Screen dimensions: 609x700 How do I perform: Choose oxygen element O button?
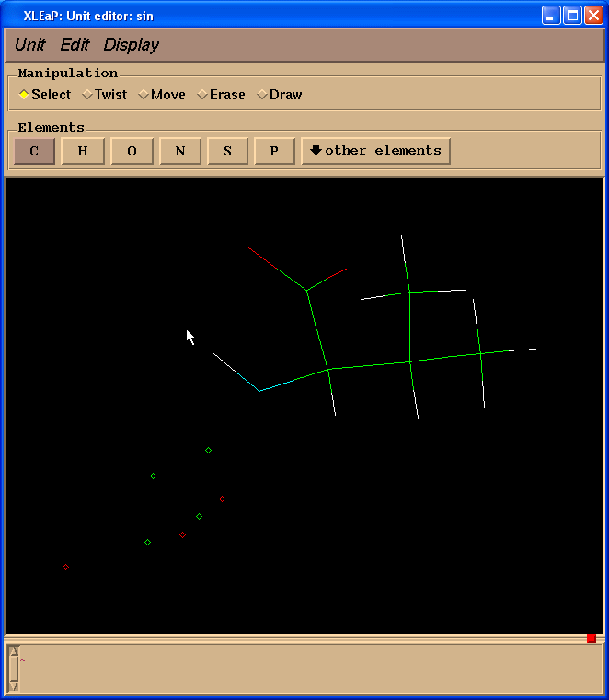(x=132, y=151)
